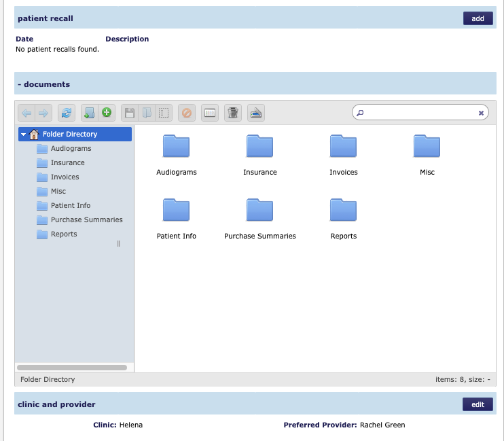Select Invoices in the sidebar tree
504x441 pixels.
coord(65,177)
